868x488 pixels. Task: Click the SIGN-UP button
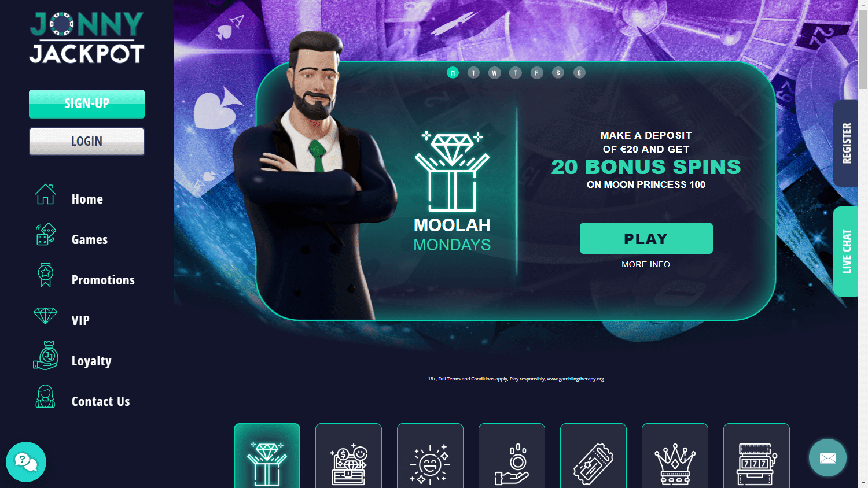point(87,104)
